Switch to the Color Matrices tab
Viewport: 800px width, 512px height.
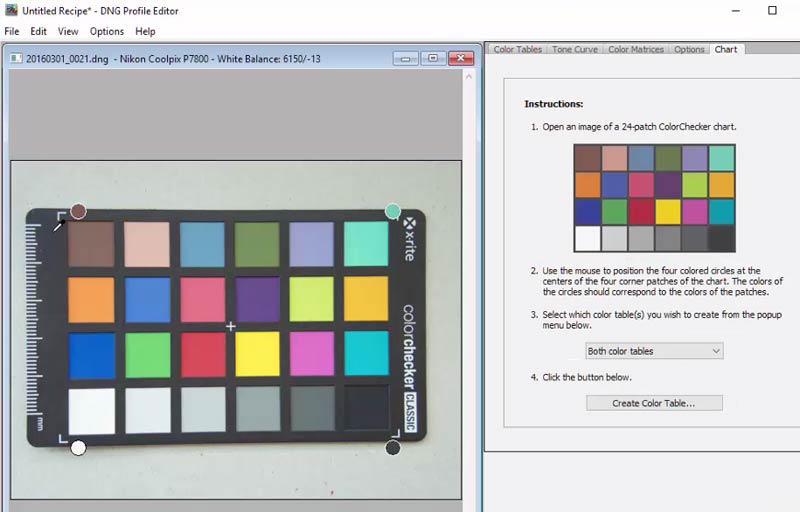636,49
